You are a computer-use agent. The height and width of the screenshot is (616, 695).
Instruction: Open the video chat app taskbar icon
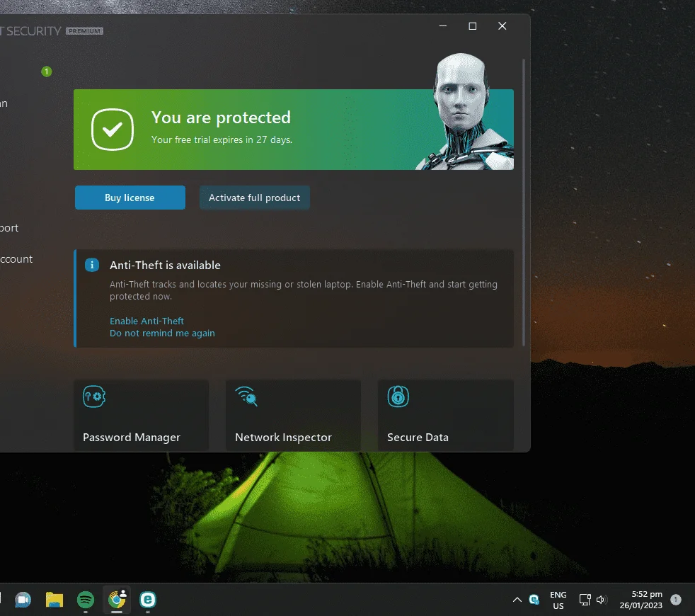pyautogui.click(x=23, y=600)
